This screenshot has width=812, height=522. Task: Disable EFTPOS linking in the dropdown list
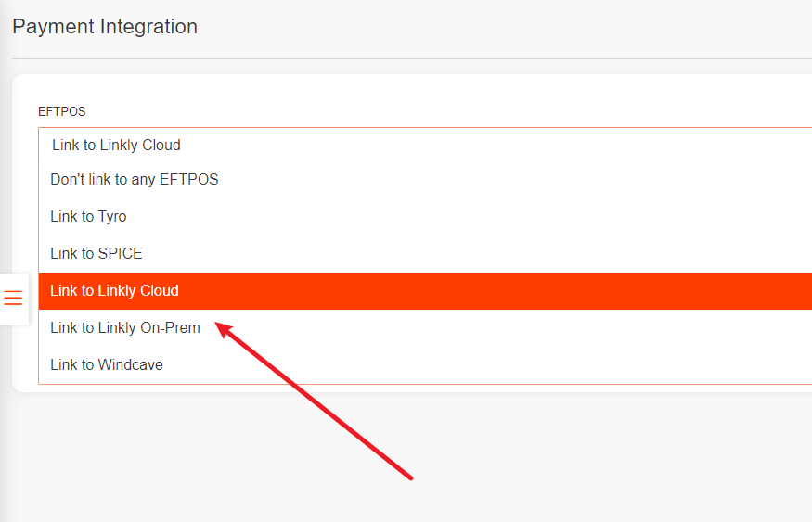pyautogui.click(x=135, y=179)
